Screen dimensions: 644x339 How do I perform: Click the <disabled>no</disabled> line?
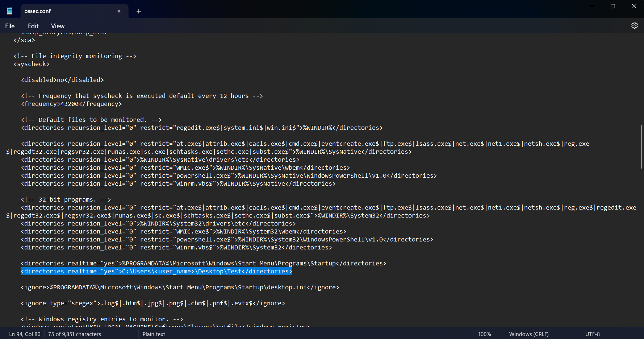pyautogui.click(x=62, y=80)
